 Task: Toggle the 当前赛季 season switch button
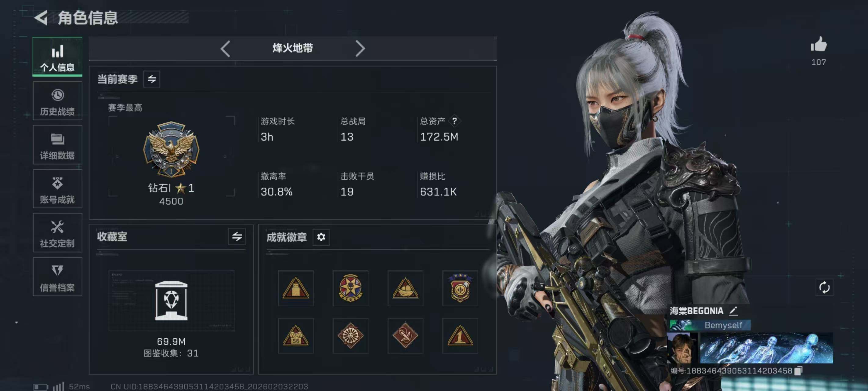(152, 79)
